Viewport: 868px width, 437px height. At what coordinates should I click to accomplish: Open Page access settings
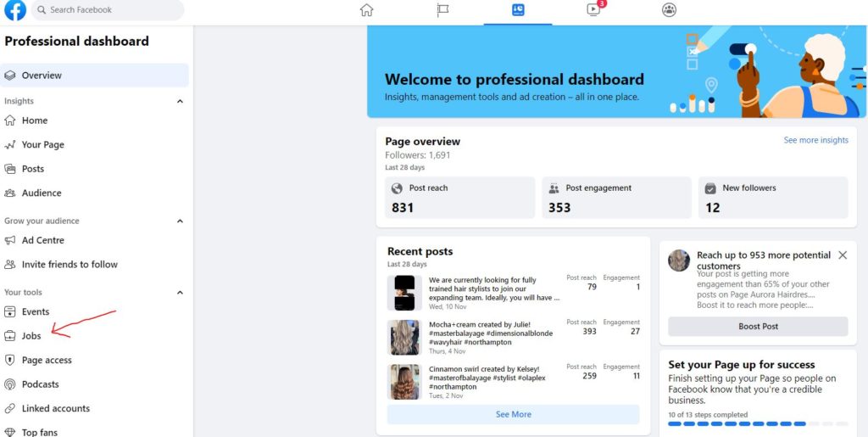click(x=95, y=360)
